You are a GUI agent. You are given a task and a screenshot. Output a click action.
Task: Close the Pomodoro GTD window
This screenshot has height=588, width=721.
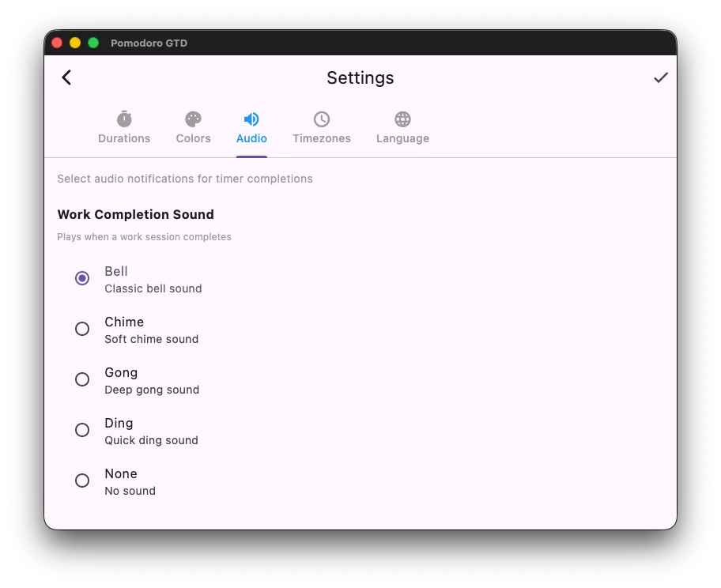(57, 43)
